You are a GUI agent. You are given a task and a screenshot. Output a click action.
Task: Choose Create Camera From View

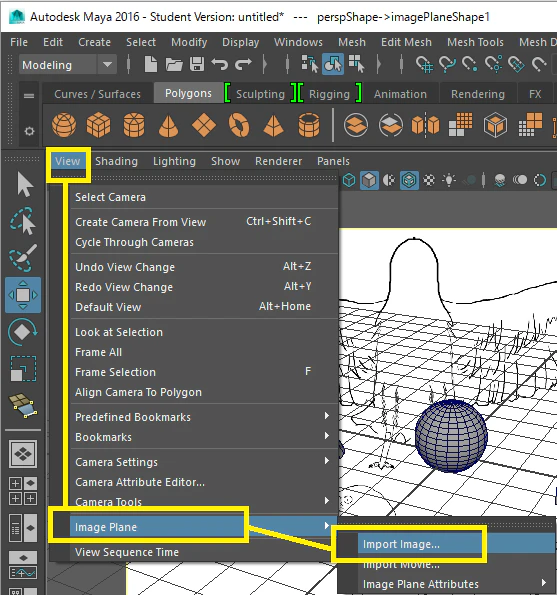coord(205,222)
